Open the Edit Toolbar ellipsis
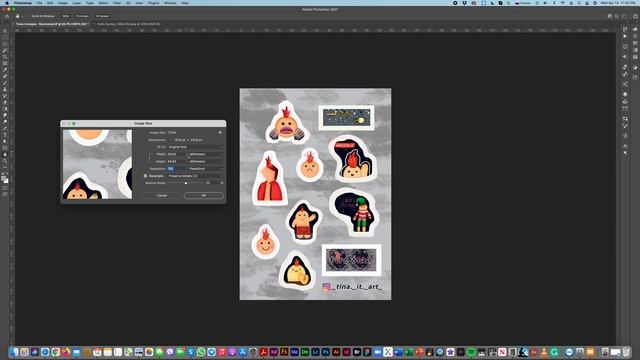The height and width of the screenshot is (360, 640). (5, 167)
